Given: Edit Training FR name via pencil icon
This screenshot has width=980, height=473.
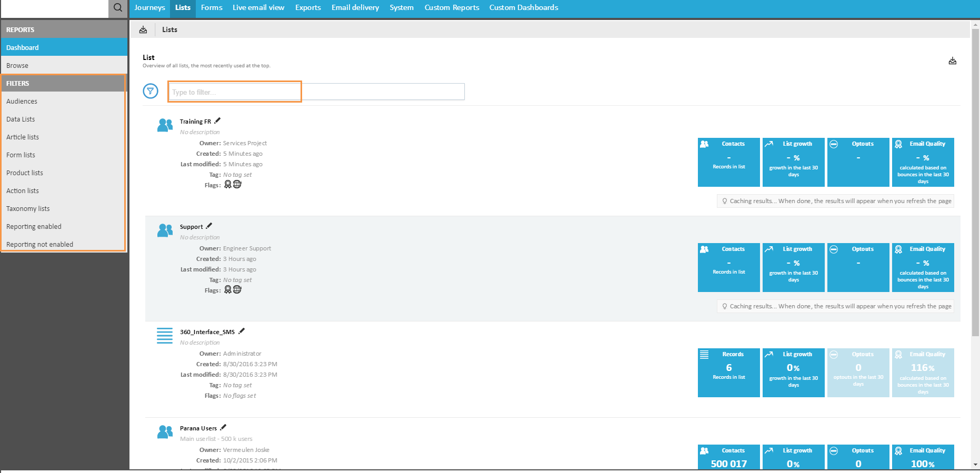Looking at the screenshot, I should point(218,121).
